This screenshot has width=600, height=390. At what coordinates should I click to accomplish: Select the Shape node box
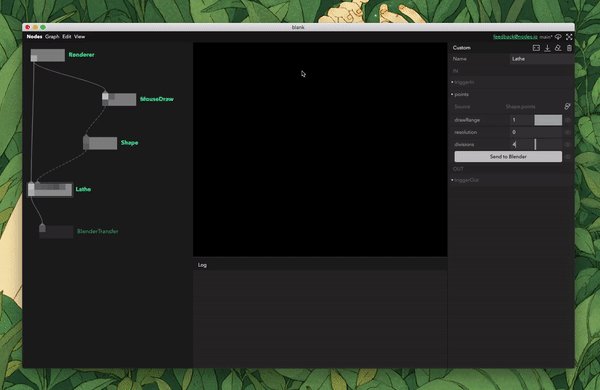[x=100, y=143]
